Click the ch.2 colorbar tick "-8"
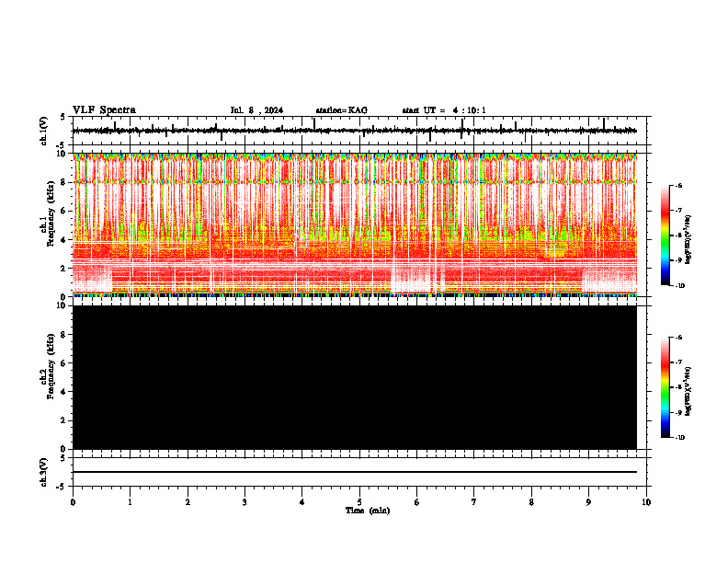The width and height of the screenshot is (728, 563). (x=678, y=387)
